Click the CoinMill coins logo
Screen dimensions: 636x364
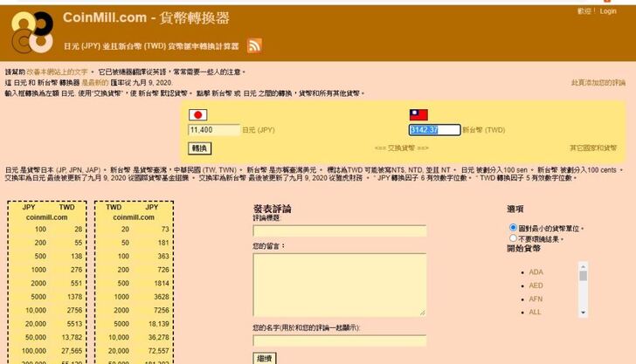pyautogui.click(x=32, y=32)
